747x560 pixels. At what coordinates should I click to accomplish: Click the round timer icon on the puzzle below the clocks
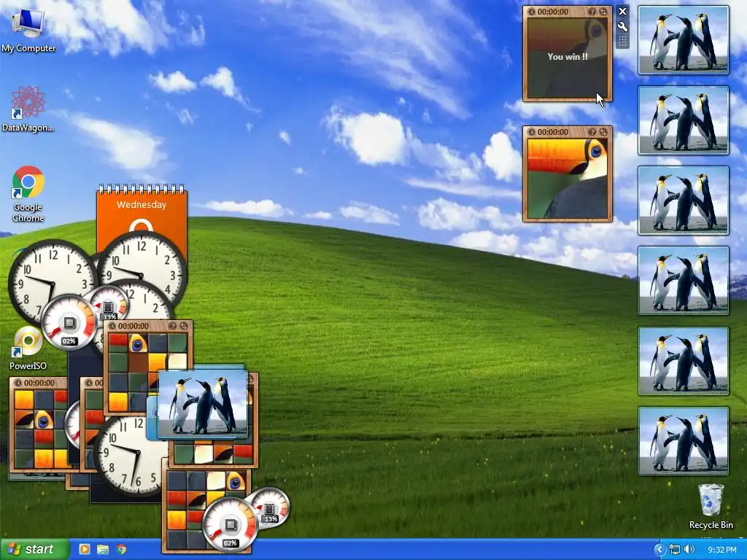pyautogui.click(x=112, y=326)
